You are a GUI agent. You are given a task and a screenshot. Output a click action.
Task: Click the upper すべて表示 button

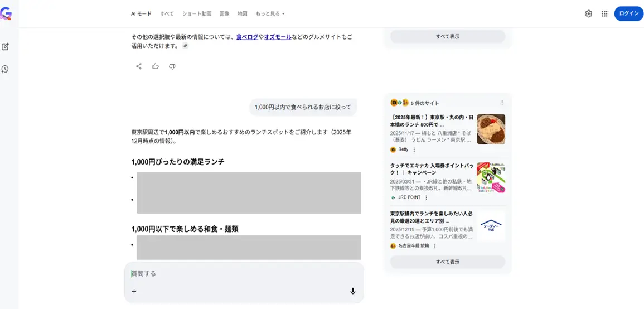(x=448, y=36)
